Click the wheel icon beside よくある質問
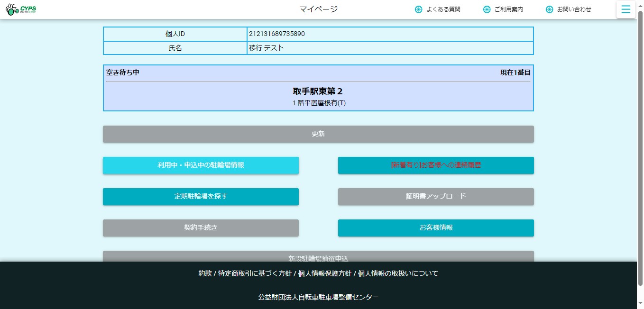Image resolution: width=644 pixels, height=309 pixels. point(418,9)
